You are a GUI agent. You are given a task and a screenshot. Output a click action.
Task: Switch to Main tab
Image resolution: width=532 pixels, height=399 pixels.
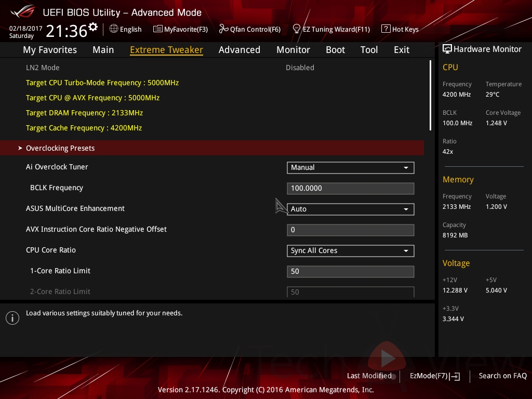pos(103,50)
